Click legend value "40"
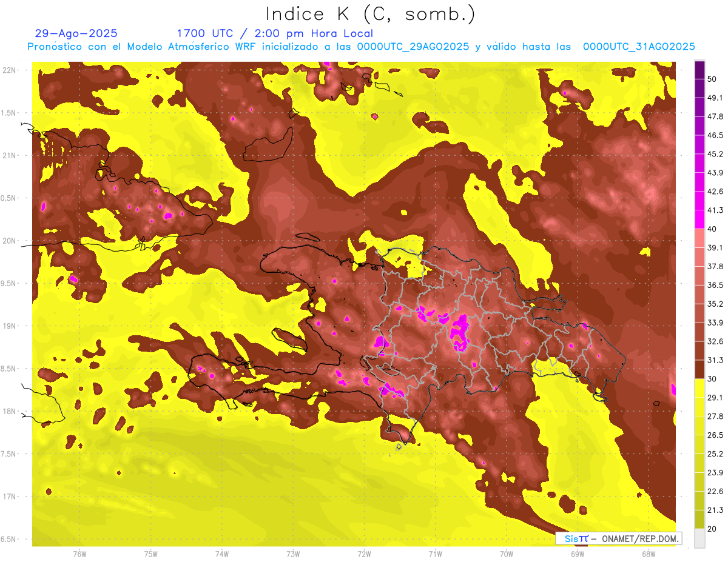Screen dimensions: 728x562 713,229
